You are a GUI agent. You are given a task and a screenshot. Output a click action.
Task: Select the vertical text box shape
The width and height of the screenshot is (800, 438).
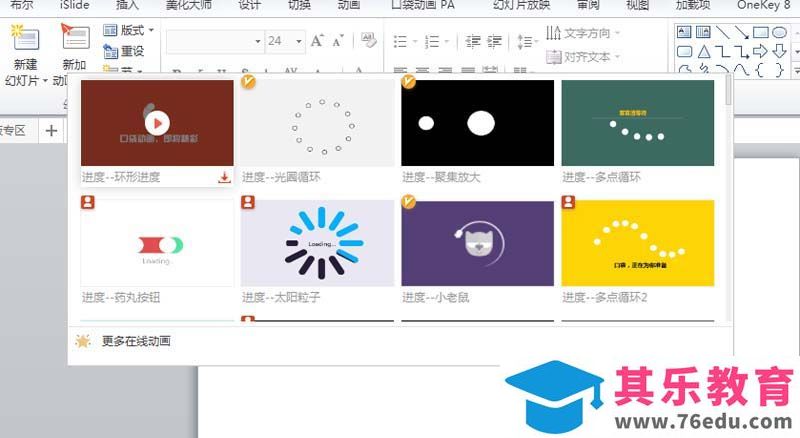click(703, 32)
